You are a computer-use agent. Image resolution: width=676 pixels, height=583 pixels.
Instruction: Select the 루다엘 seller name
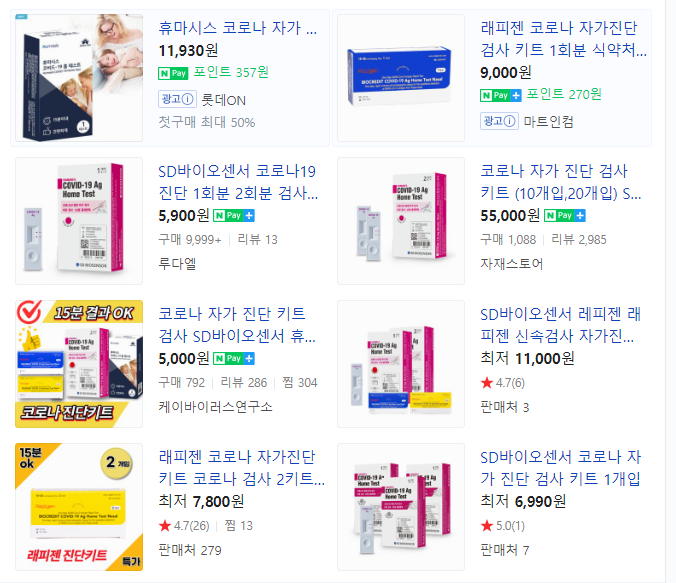tap(177, 263)
